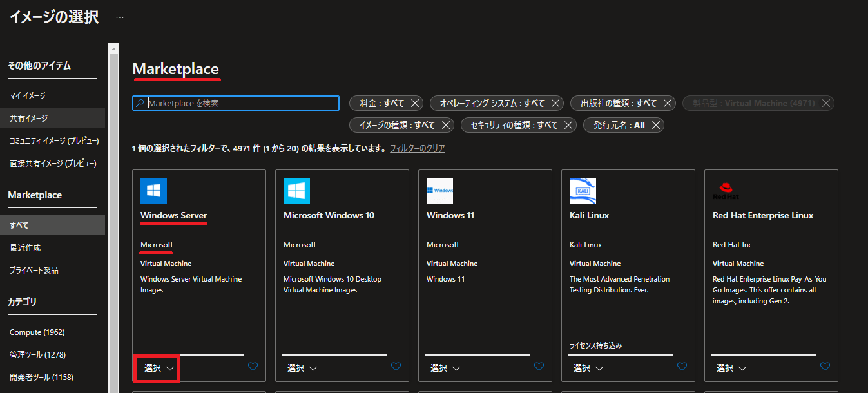
Task: Remove the 出版社の種類 filter X
Action: pyautogui.click(x=668, y=103)
